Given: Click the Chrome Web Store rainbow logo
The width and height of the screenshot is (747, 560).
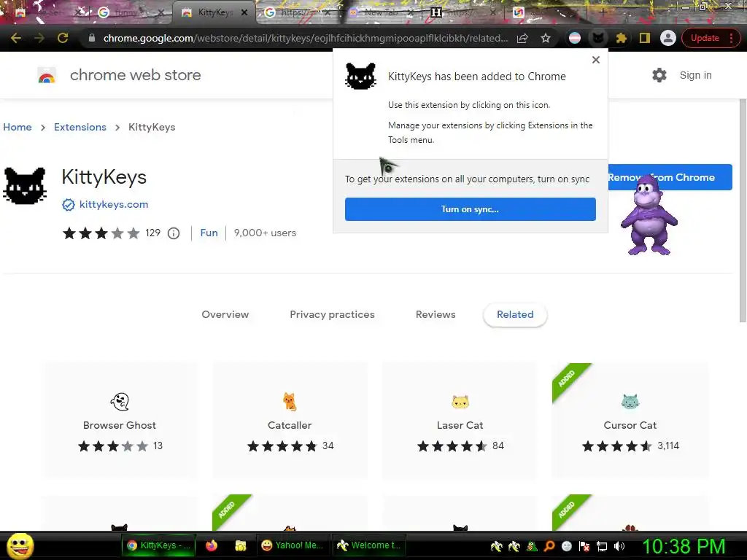Looking at the screenshot, I should (47, 75).
